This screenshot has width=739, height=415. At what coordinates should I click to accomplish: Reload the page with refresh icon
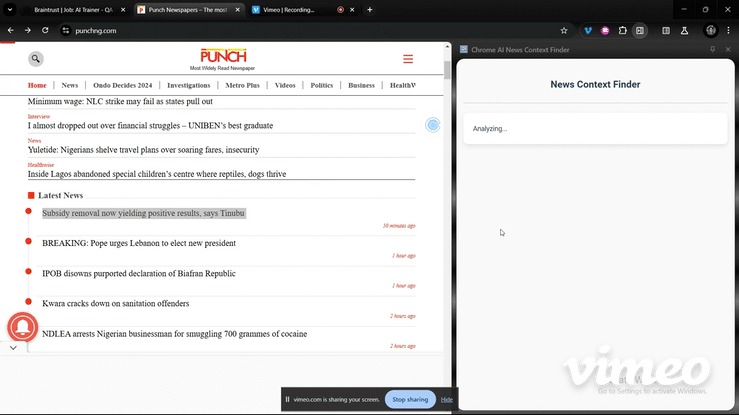coord(45,31)
